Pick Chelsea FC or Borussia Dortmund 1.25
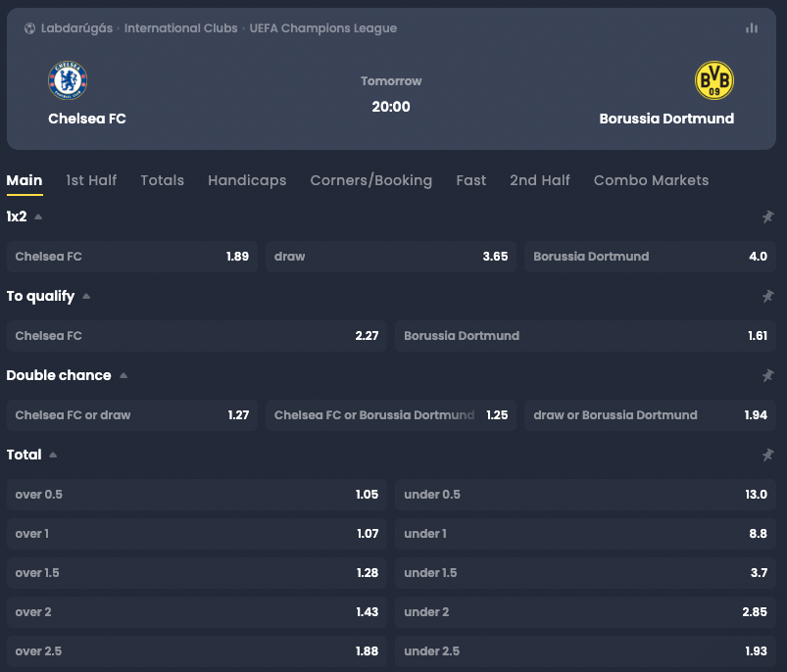This screenshot has width=787, height=672. click(391, 415)
